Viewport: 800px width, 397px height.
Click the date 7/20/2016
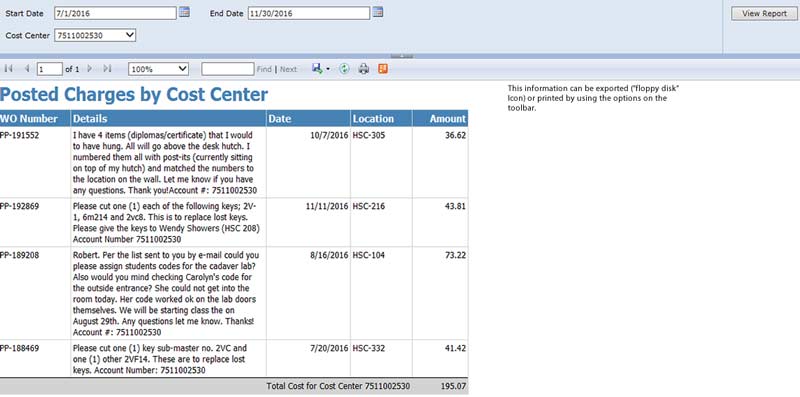pyautogui.click(x=329, y=348)
